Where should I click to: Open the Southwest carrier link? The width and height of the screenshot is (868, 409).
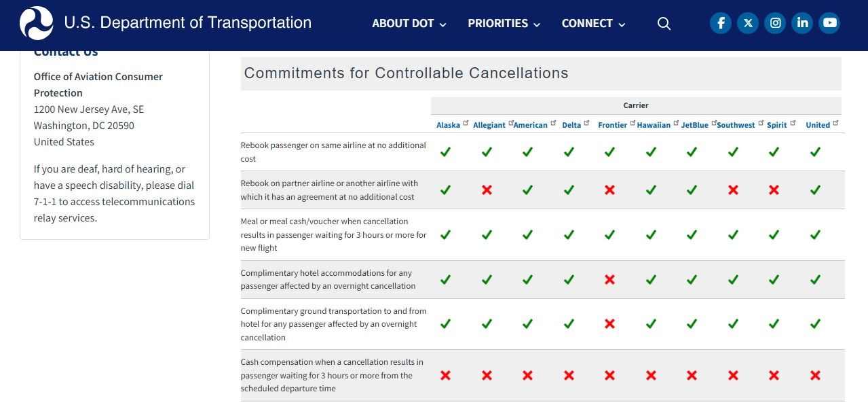coord(736,125)
